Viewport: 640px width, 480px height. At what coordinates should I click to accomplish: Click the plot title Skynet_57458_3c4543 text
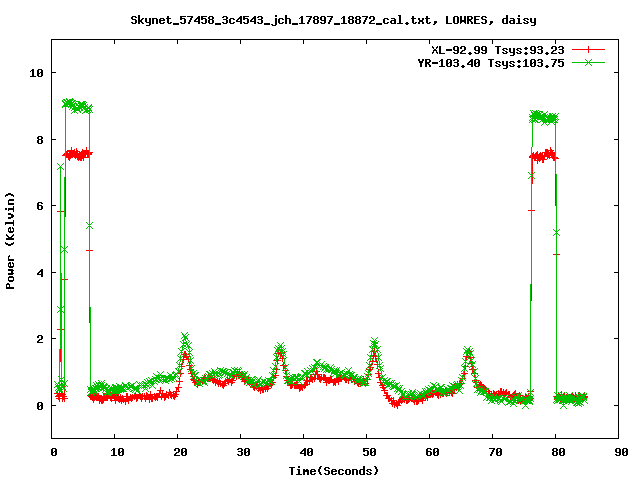click(x=333, y=20)
